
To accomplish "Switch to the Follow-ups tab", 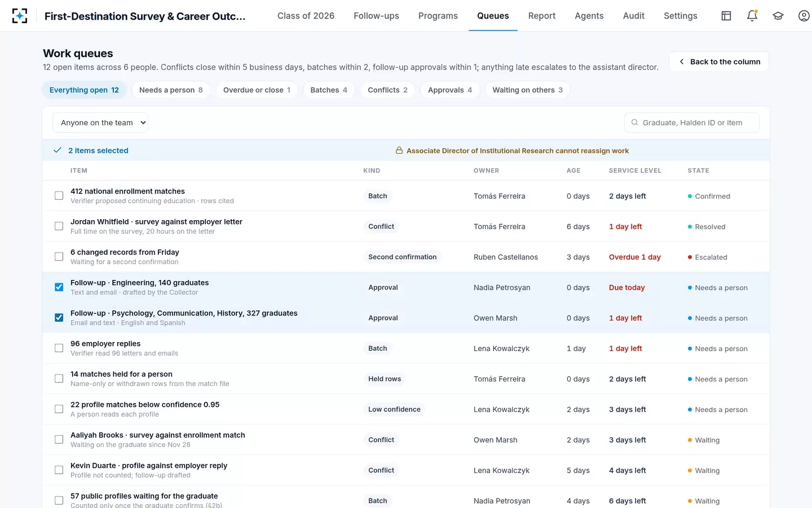I will pos(376,16).
